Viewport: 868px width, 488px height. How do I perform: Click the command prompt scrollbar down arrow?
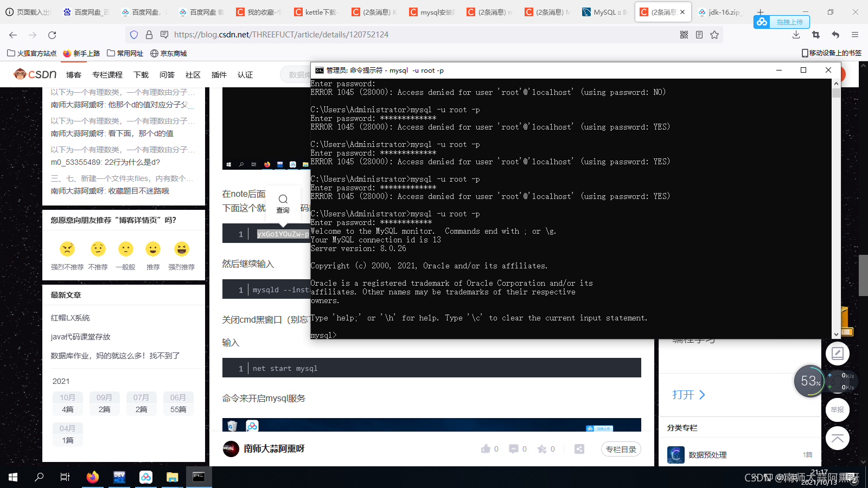point(836,335)
